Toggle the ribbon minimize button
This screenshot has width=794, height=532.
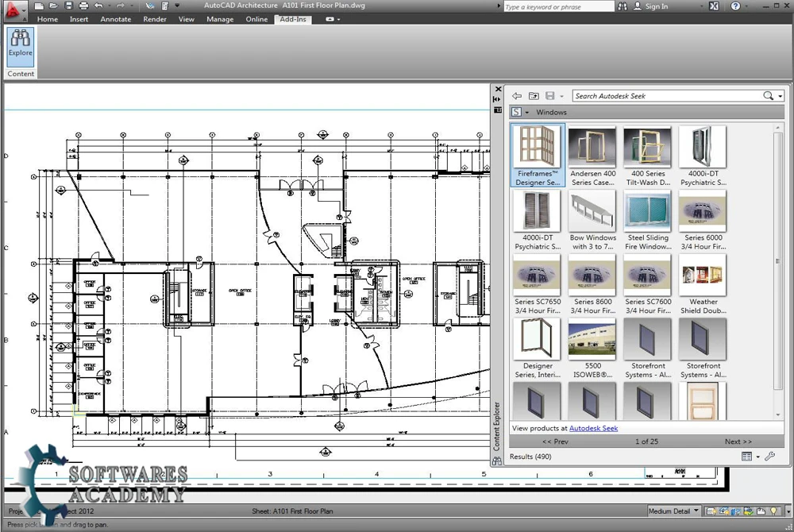pyautogui.click(x=330, y=19)
